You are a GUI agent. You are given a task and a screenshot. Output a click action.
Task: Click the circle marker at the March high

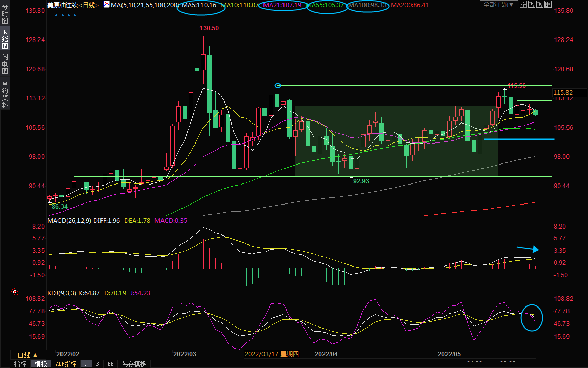point(277,85)
